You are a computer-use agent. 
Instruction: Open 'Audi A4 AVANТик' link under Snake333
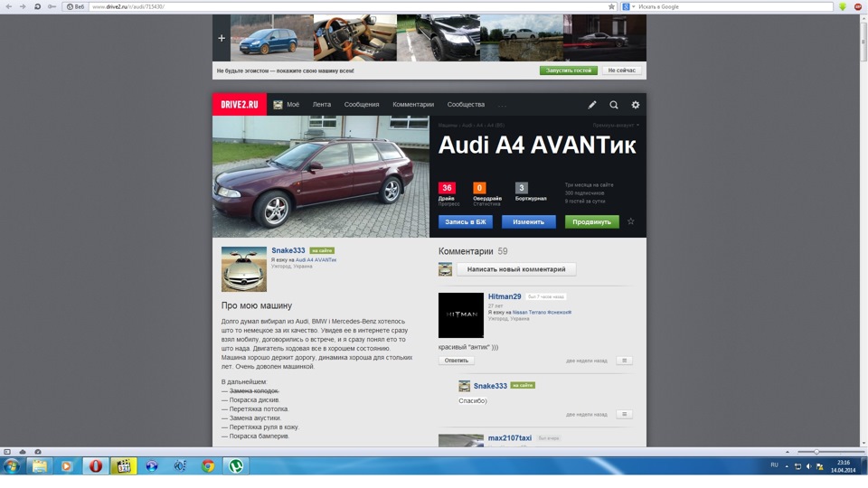(x=316, y=259)
